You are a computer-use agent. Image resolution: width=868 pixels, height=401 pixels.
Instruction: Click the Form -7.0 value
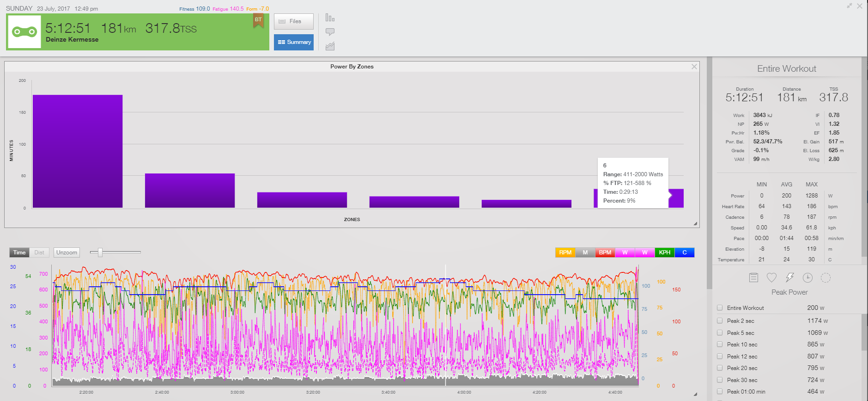(264, 9)
